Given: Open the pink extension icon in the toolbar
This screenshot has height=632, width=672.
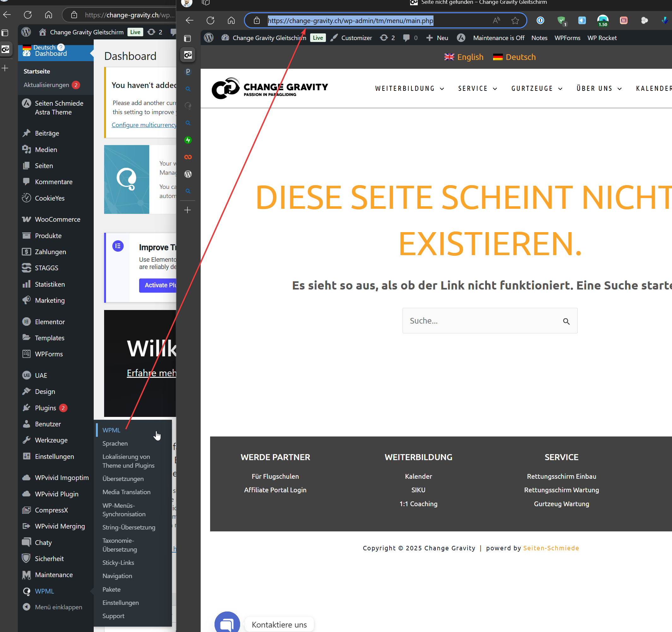Looking at the screenshot, I should [623, 20].
